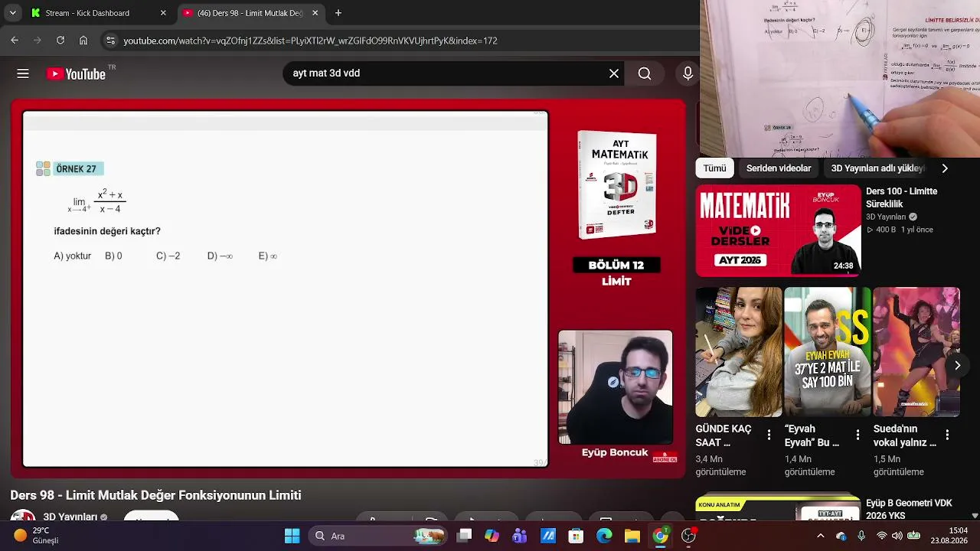The height and width of the screenshot is (551, 980).
Task: Select the Tümü filter chip
Action: point(714,168)
